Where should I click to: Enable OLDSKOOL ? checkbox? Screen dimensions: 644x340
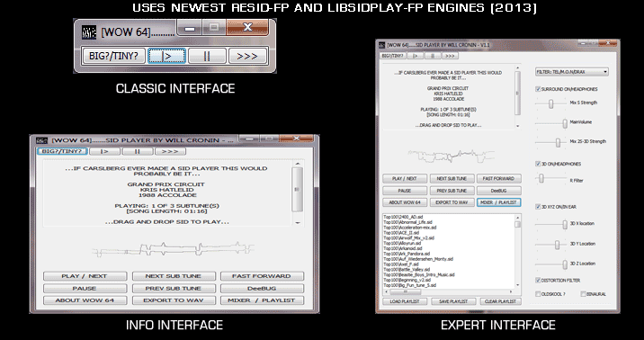coord(538,294)
